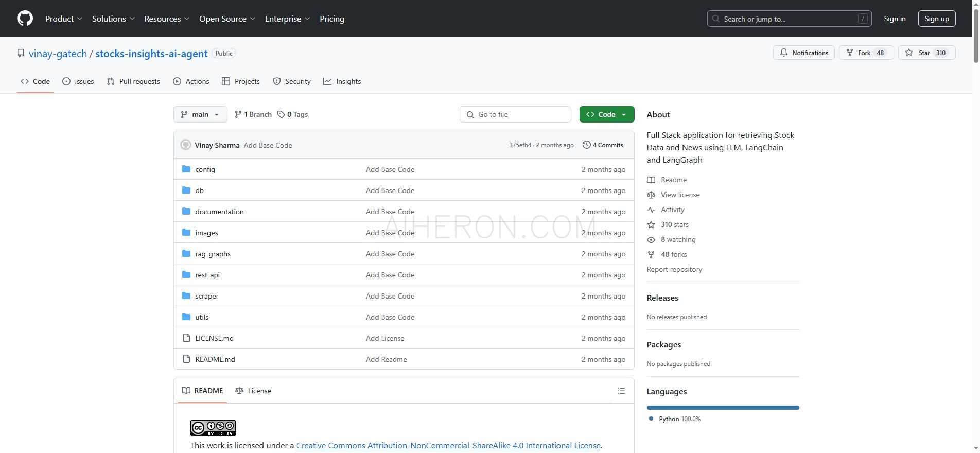Click the Sign in link
Screen dimensions: 980x453
[x=895, y=19]
